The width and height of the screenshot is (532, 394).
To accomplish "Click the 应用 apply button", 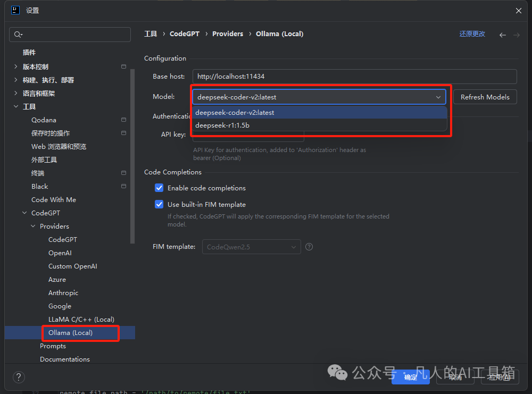I will (500, 377).
